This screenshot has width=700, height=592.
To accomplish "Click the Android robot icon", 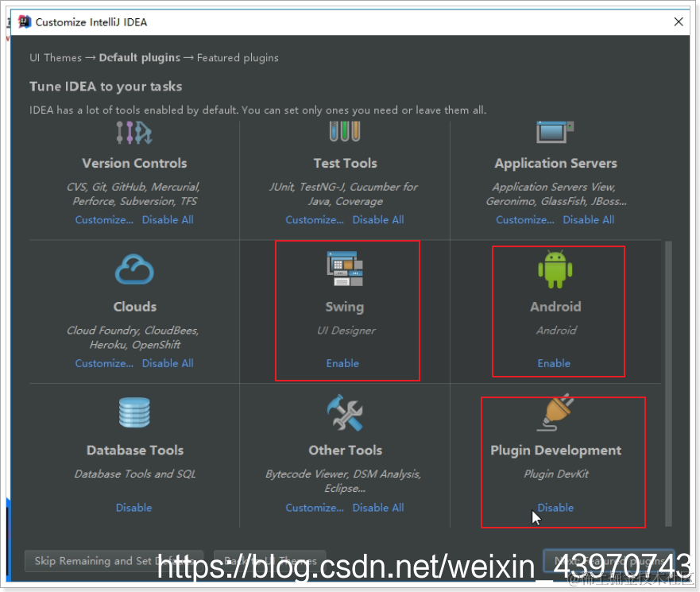I will point(555,269).
